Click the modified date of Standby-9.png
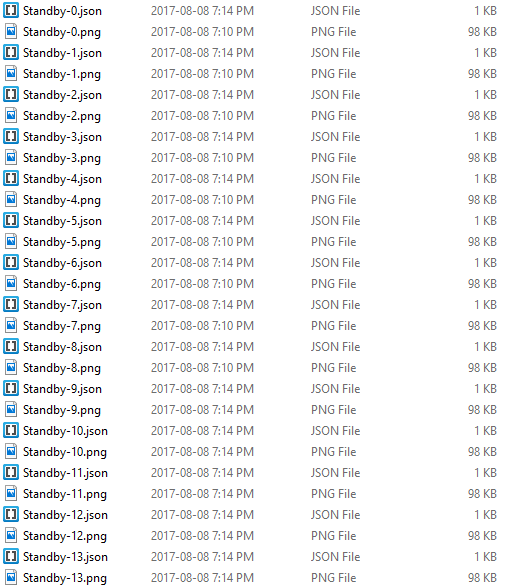Image resolution: width=520 pixels, height=588 pixels. (x=202, y=410)
